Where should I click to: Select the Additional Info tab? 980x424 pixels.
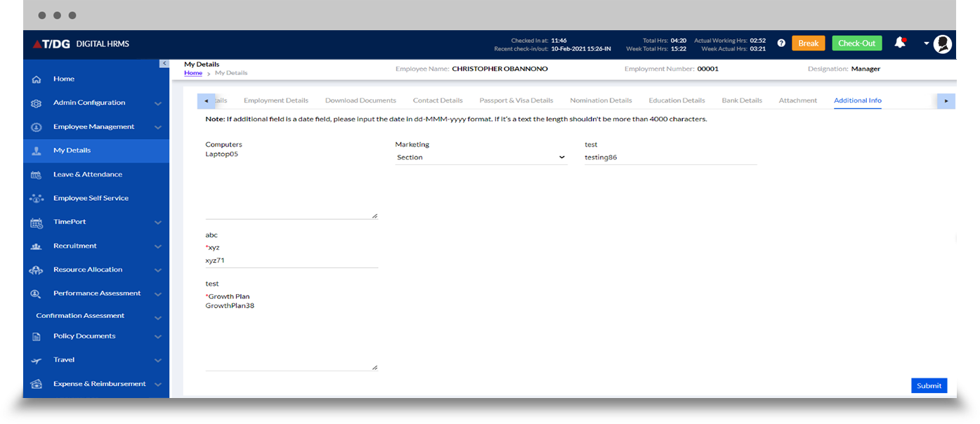pyautogui.click(x=858, y=100)
